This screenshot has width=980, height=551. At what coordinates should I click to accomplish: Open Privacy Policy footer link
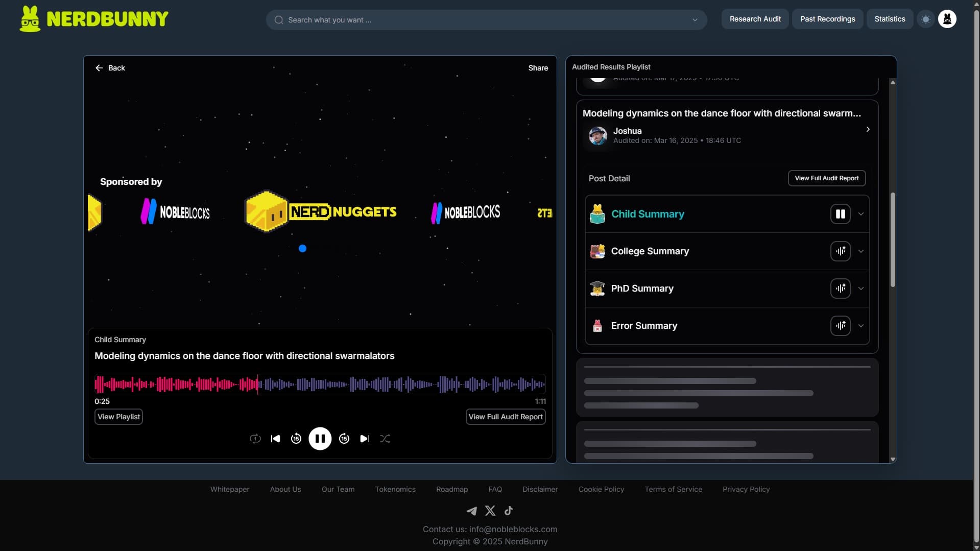point(746,489)
